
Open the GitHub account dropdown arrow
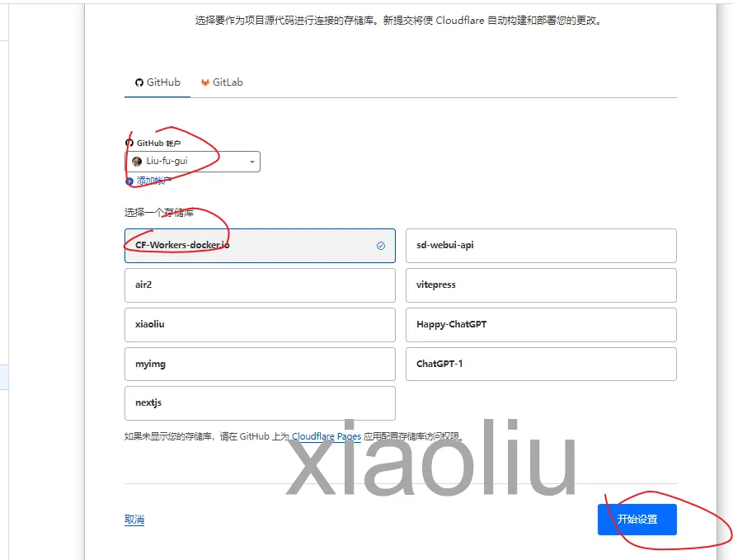pyautogui.click(x=252, y=162)
